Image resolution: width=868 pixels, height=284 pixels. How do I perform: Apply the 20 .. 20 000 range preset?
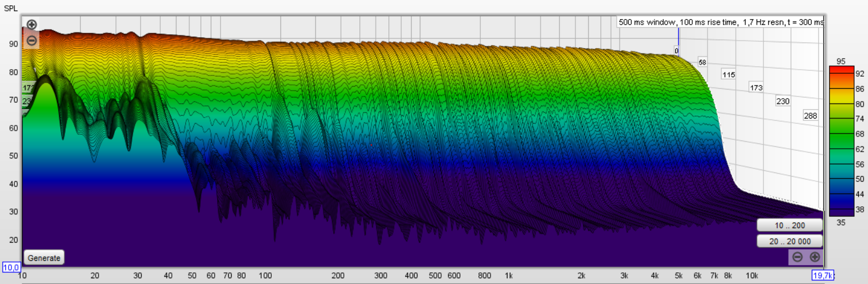click(790, 241)
